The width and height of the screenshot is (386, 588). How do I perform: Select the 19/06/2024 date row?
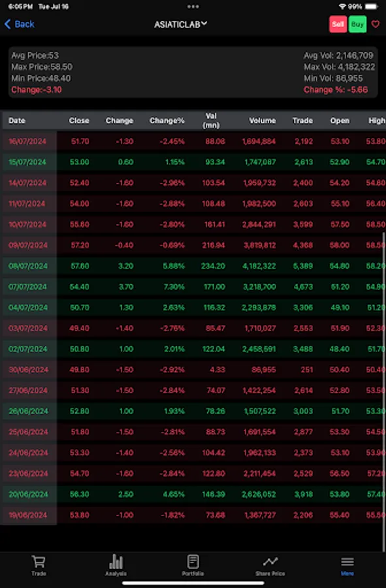point(193,515)
